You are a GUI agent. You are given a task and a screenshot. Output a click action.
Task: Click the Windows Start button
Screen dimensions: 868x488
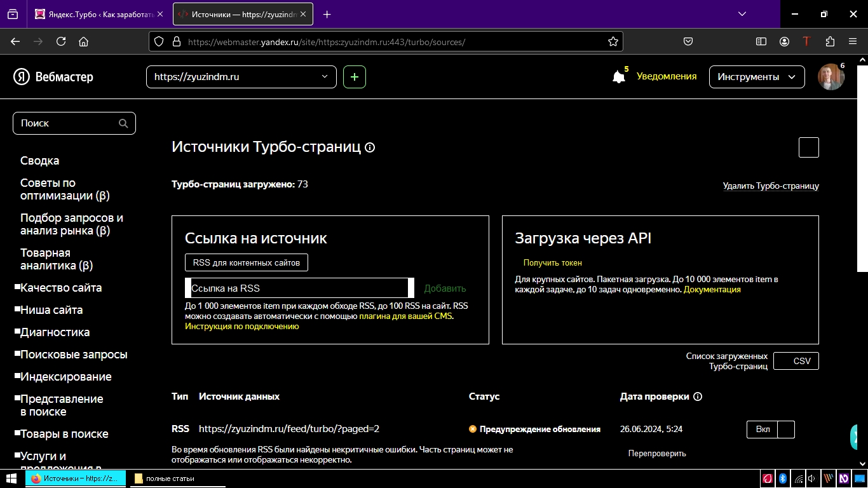[x=11, y=478]
